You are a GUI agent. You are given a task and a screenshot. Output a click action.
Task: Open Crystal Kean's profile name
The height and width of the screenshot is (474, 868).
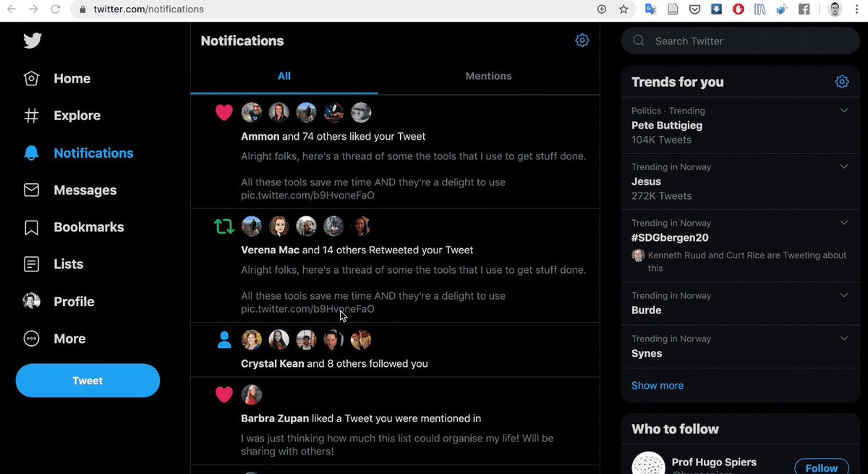click(273, 363)
